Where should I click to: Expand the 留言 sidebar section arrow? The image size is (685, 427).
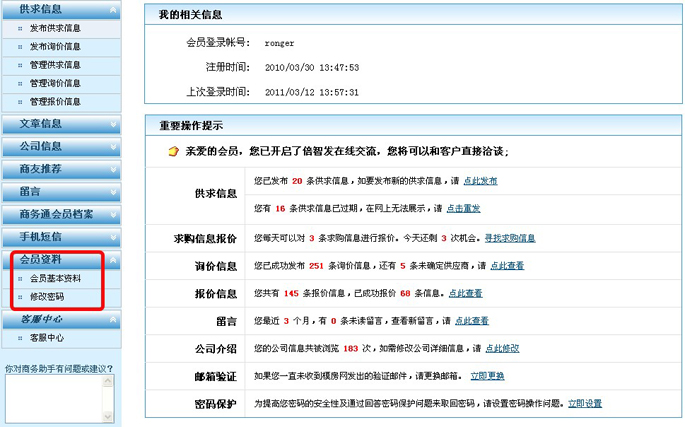(113, 190)
